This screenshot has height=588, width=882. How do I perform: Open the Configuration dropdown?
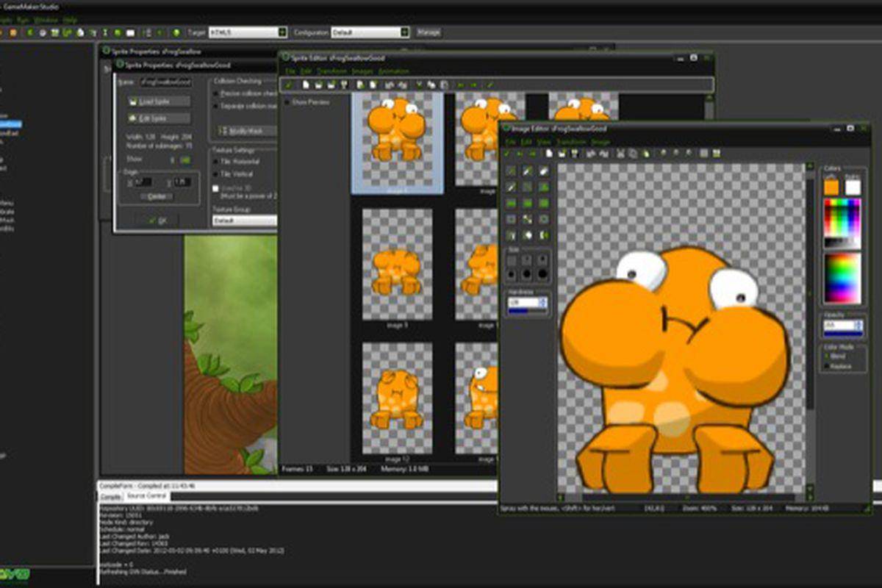click(404, 33)
